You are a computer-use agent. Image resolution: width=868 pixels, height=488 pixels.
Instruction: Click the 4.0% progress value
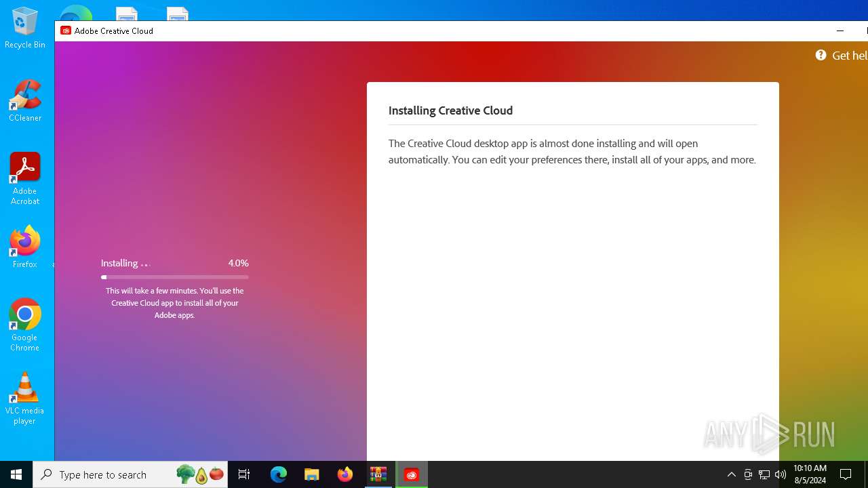pos(238,263)
